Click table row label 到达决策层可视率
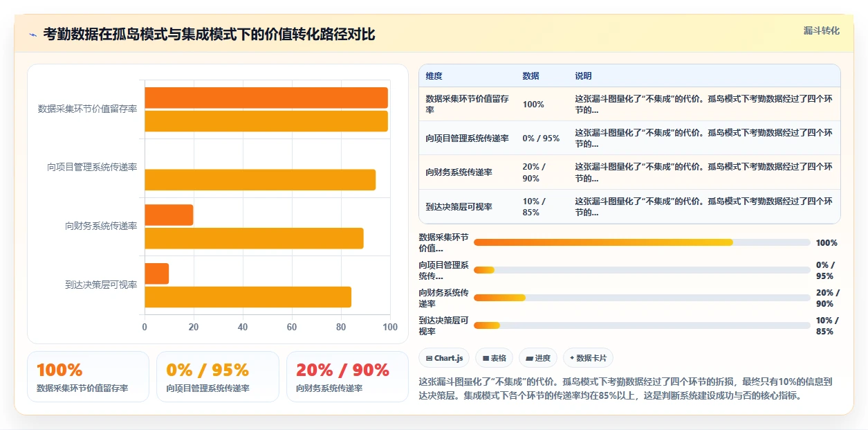Image resolution: width=868 pixels, height=430 pixels. tap(459, 206)
